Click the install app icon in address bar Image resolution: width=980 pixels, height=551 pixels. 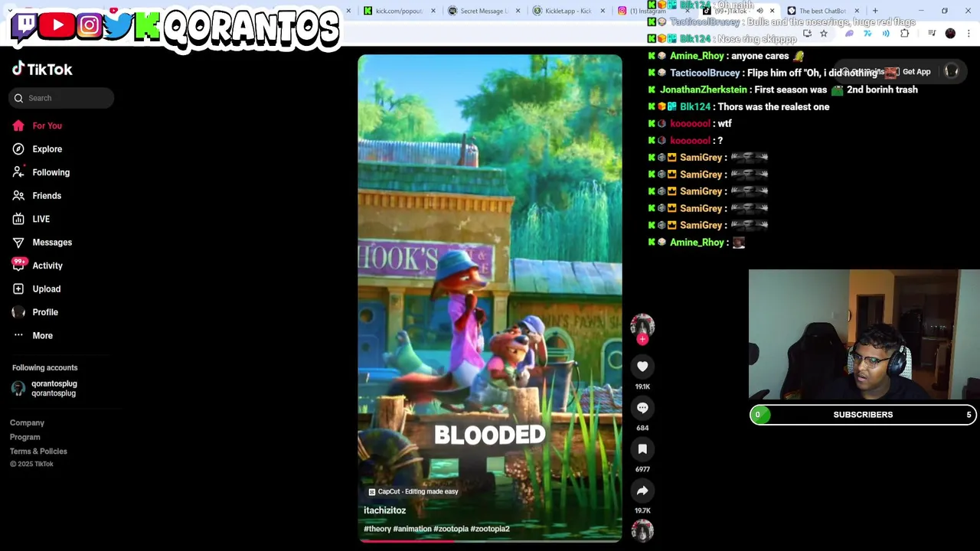(x=807, y=34)
